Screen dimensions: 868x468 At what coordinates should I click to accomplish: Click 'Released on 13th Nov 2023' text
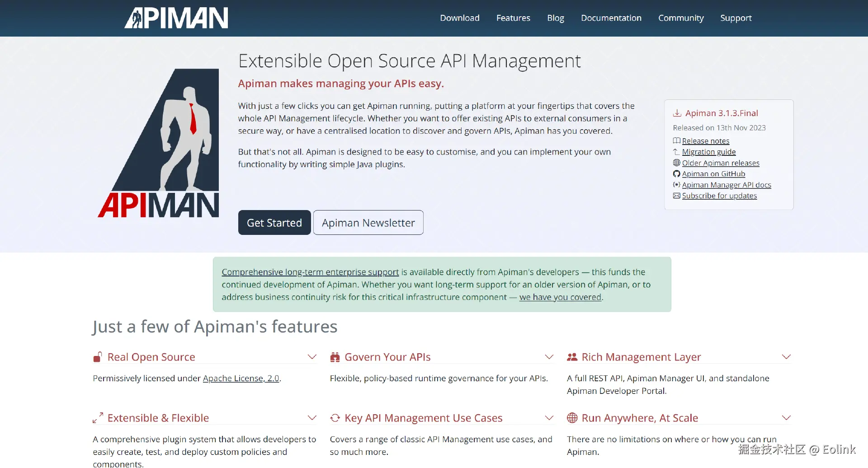click(x=719, y=128)
